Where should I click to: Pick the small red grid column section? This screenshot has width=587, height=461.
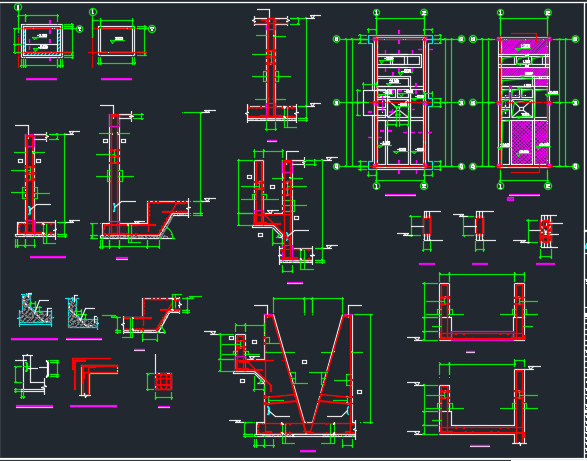coord(163,382)
